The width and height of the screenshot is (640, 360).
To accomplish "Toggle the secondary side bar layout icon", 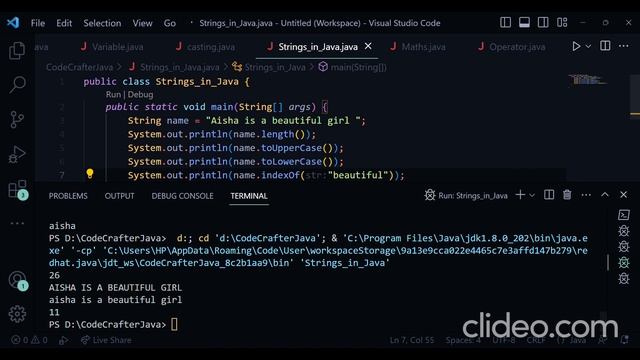I will (543, 22).
